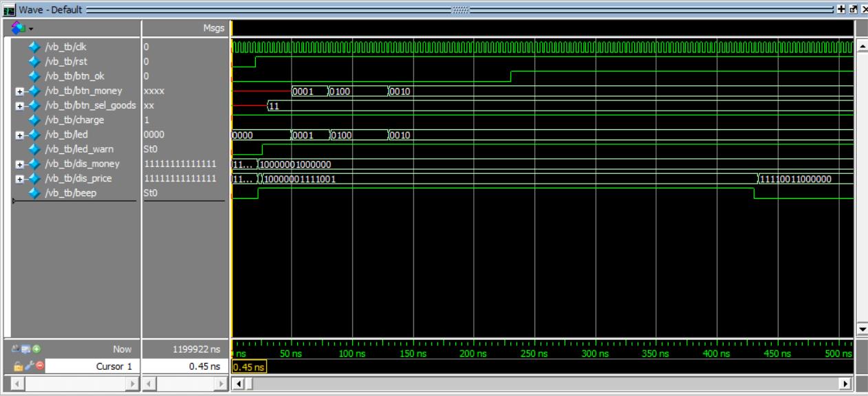Click the 450 ns mark on the timeline
This screenshot has height=396, width=868.
tap(777, 353)
